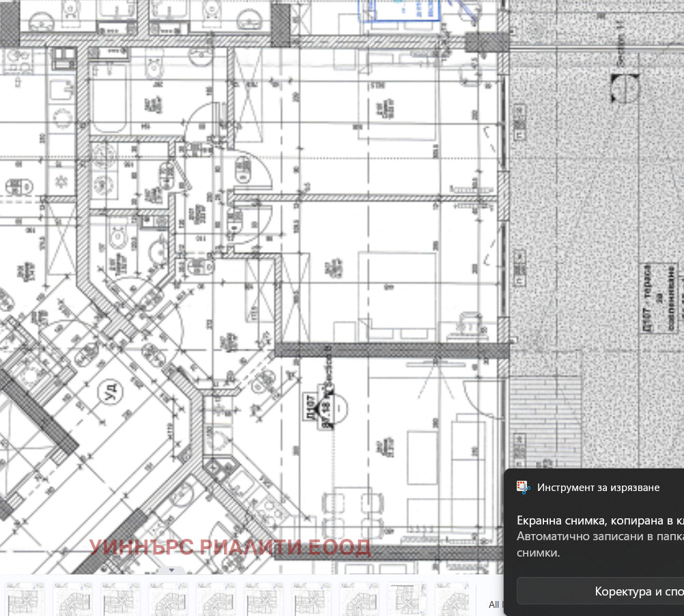Collapse the thumbnail strip with the down arrow
The image size is (684, 616).
point(171,570)
